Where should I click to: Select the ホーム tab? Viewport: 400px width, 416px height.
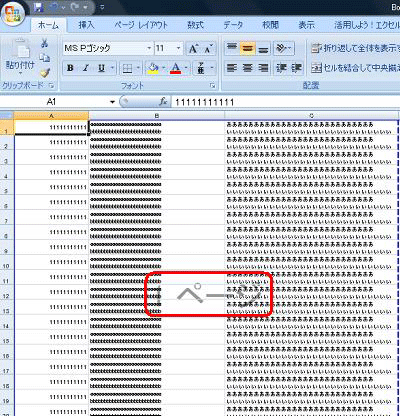pos(48,25)
